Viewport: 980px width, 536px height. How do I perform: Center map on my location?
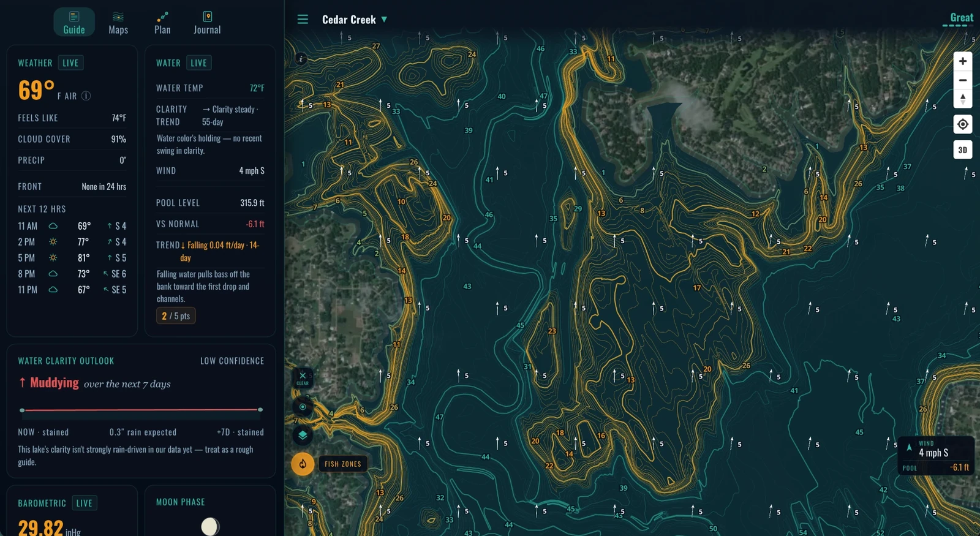[963, 124]
